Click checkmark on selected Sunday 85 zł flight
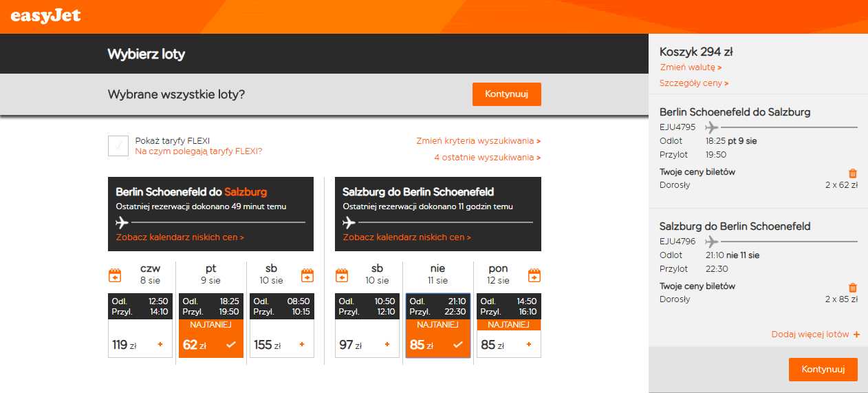The image size is (868, 393). click(457, 344)
